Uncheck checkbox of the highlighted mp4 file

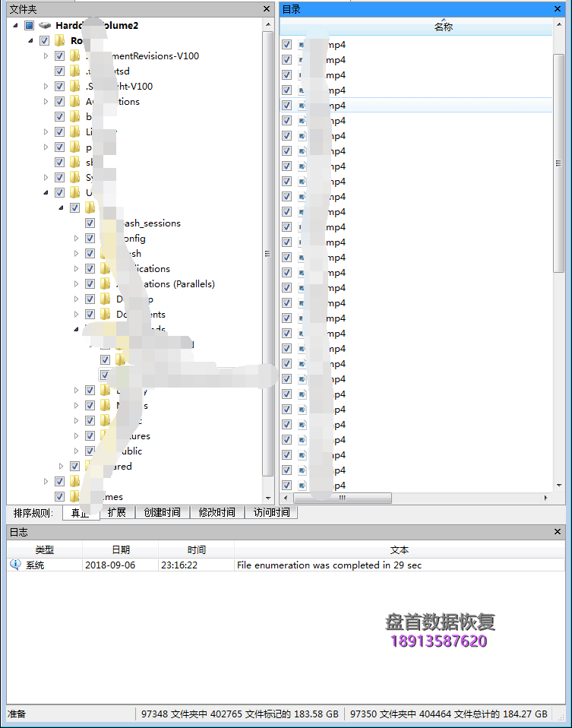coord(287,106)
